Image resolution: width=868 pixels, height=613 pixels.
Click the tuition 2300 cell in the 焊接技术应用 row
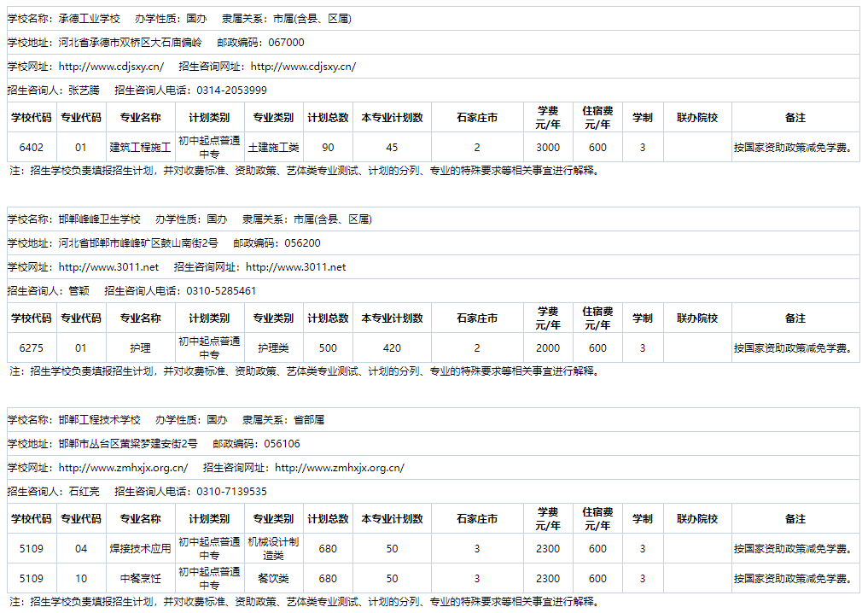[x=547, y=548]
